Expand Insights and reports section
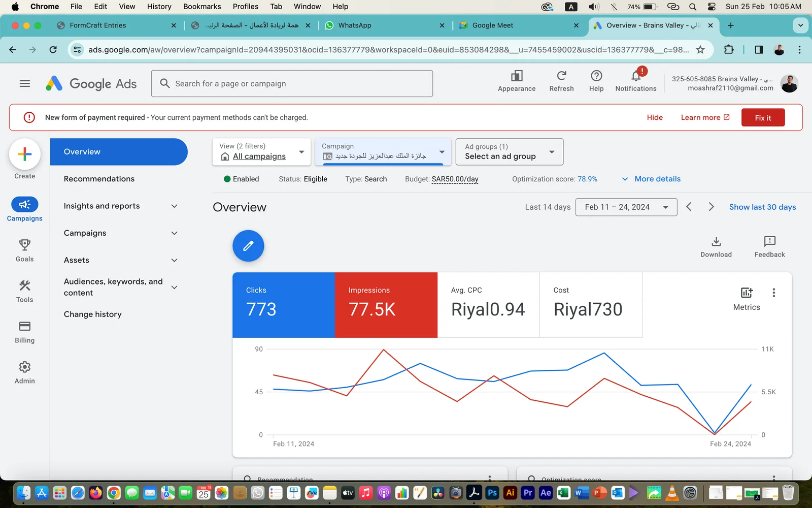 120,206
